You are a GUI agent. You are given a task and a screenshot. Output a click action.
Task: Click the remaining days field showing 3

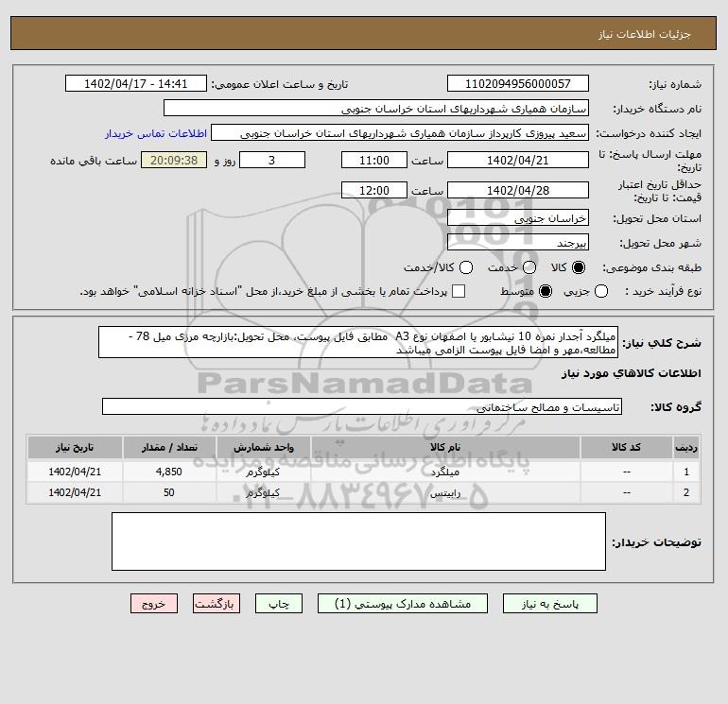[x=272, y=160]
